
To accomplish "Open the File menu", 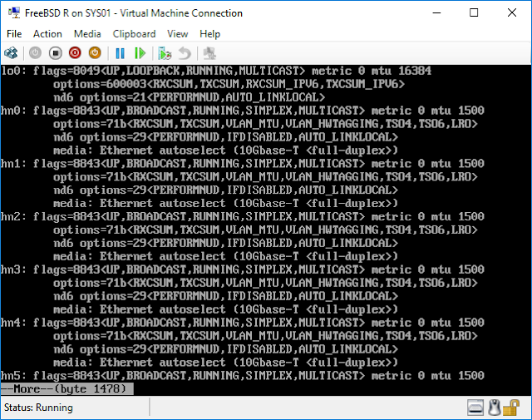I will pyautogui.click(x=14, y=34).
